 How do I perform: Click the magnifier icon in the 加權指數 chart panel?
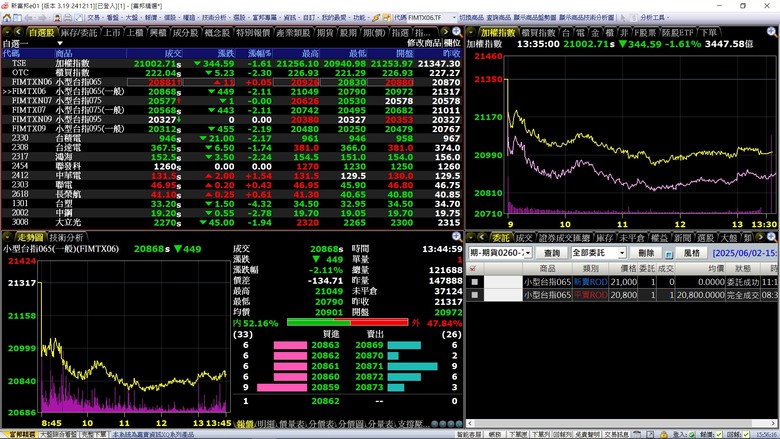pos(772,32)
